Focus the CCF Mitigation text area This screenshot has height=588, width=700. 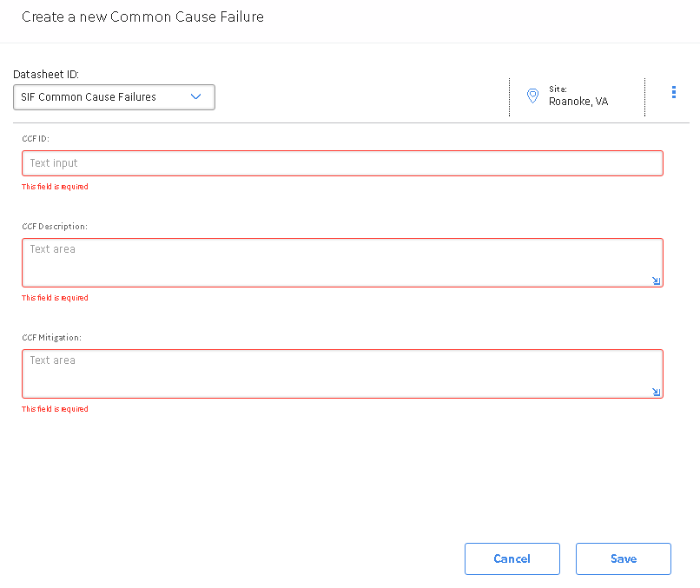click(x=342, y=373)
